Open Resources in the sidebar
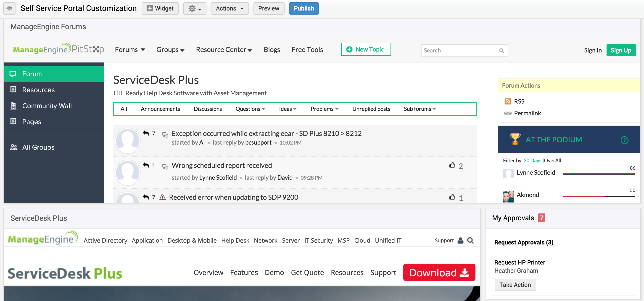Image resolution: width=644 pixels, height=301 pixels. point(54,90)
